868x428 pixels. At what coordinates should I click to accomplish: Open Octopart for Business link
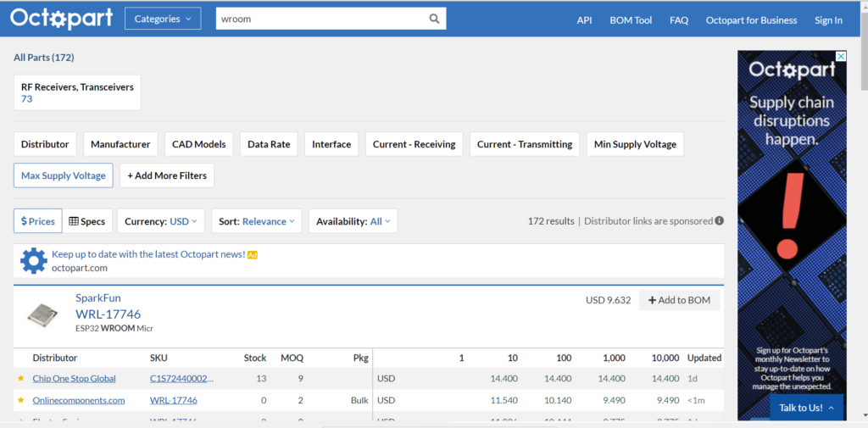point(751,20)
